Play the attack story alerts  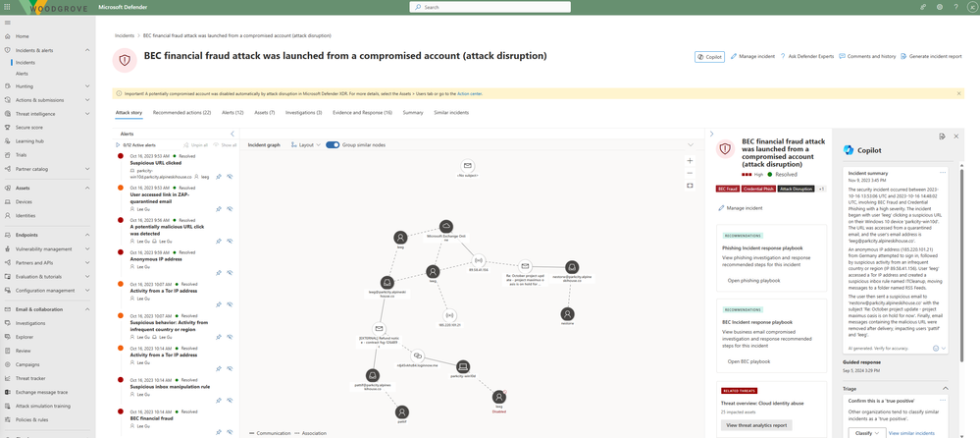118,144
